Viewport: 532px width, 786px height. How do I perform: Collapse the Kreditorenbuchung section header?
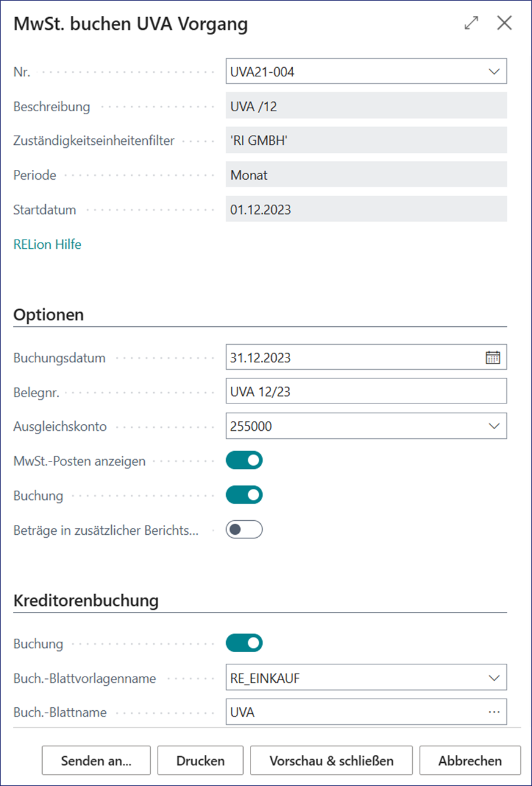point(86,601)
